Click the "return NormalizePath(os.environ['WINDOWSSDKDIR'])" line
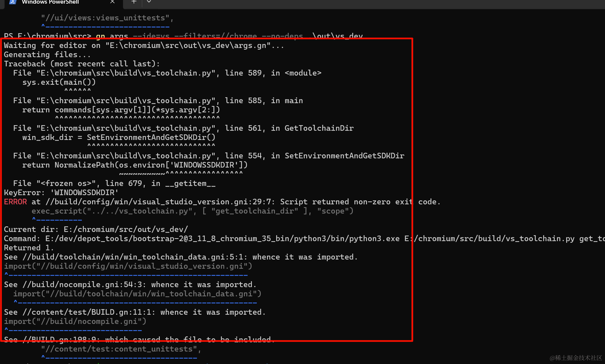Image resolution: width=605 pixels, height=364 pixels. click(135, 165)
